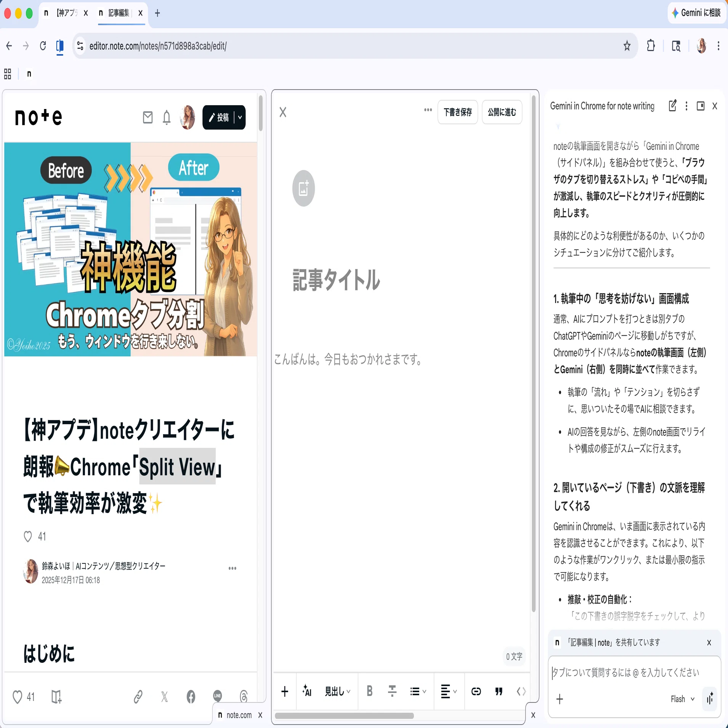Click the browser forward arrow
728x728 pixels.
26,46
